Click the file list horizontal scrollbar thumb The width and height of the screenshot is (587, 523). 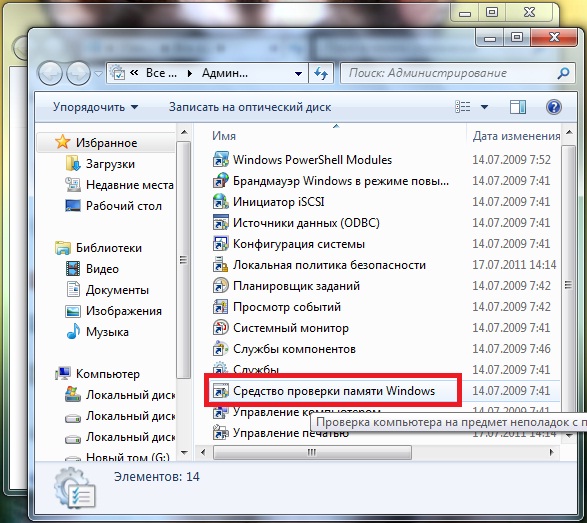click(312, 452)
